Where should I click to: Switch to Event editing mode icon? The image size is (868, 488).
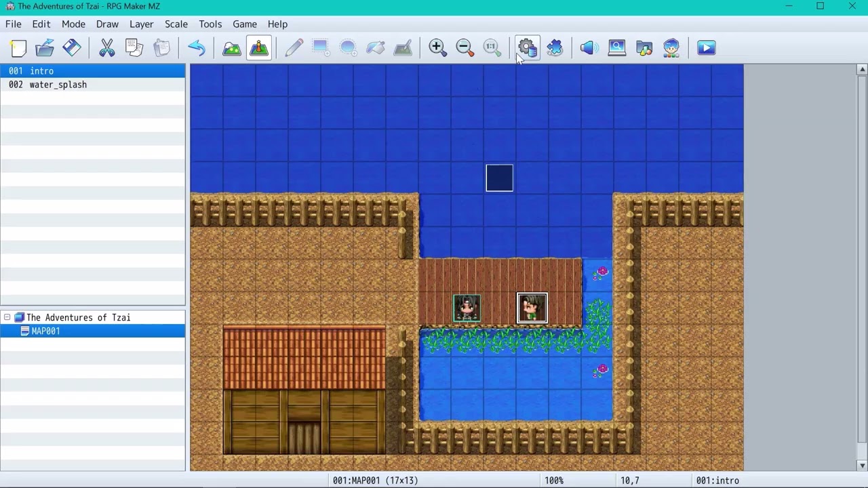click(259, 48)
